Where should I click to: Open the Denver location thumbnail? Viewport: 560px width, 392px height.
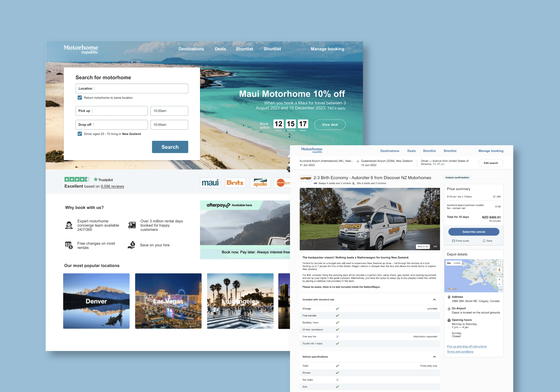tap(96, 301)
